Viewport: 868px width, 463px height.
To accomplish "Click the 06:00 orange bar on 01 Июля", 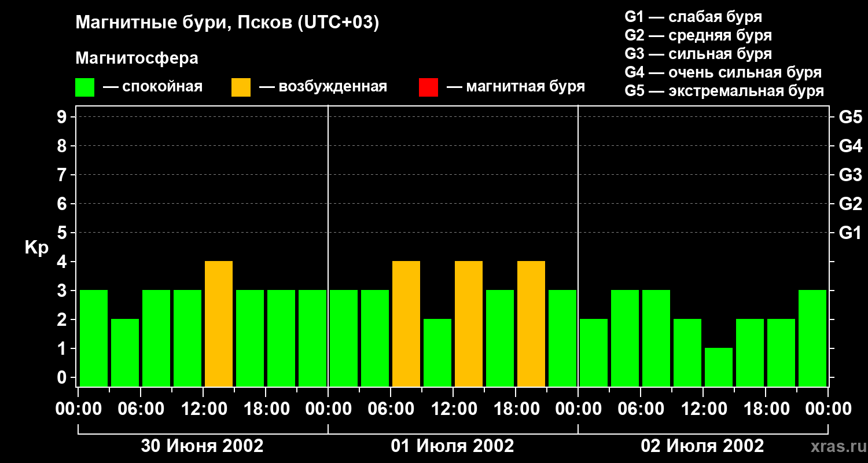I will 406,324.
